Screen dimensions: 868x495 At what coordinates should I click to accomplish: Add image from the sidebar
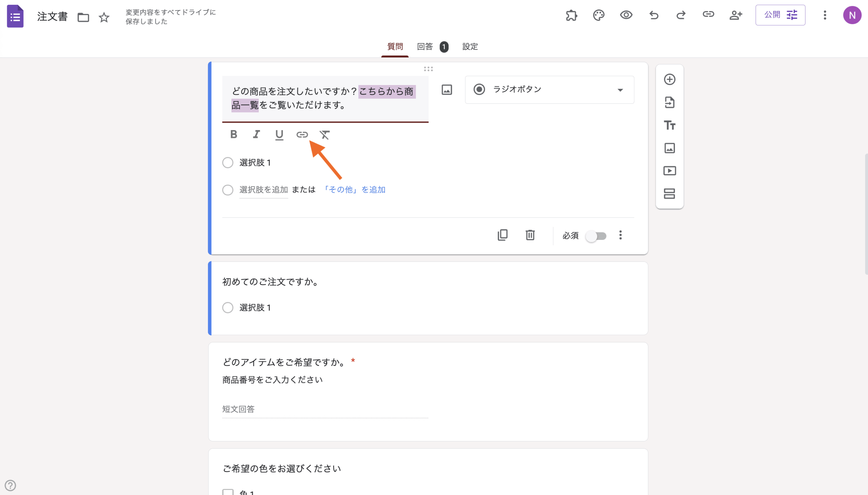point(669,148)
